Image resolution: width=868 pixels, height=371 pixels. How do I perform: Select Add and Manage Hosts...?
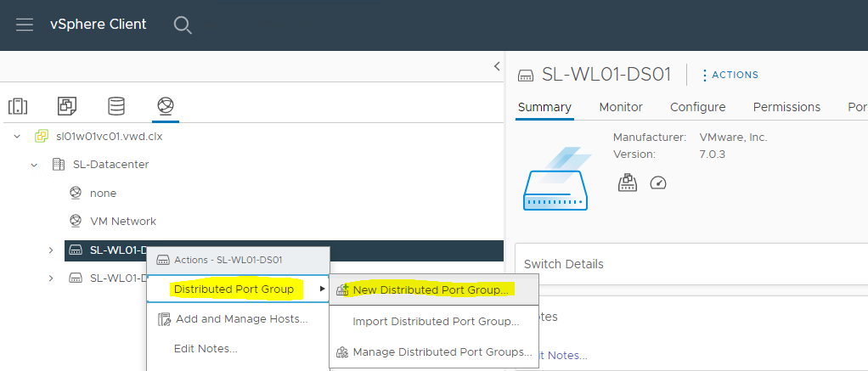(x=238, y=319)
